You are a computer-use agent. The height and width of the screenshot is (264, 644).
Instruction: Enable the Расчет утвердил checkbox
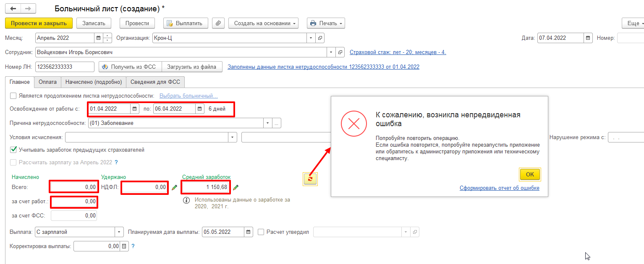pos(261,232)
